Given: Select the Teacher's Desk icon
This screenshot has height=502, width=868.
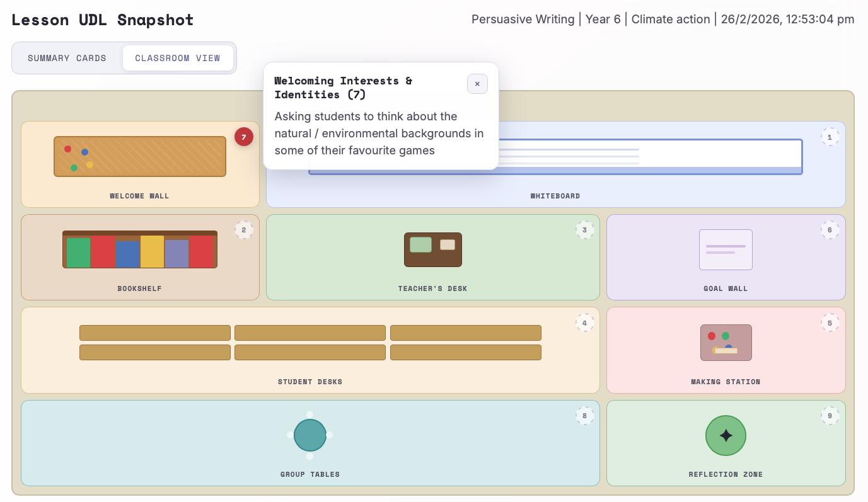Looking at the screenshot, I should pos(432,249).
